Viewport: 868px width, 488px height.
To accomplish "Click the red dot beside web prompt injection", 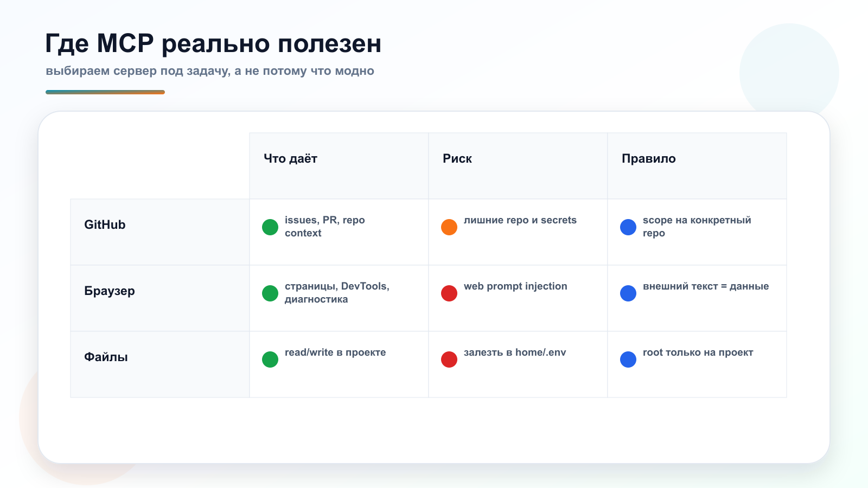I will coord(449,293).
